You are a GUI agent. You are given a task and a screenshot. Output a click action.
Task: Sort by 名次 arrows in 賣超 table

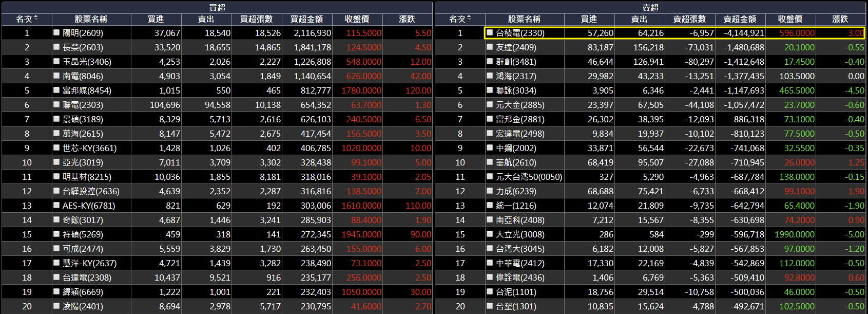click(469, 19)
